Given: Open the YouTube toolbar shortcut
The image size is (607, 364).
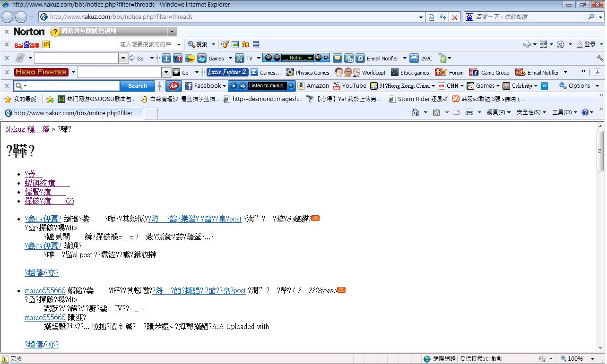Looking at the screenshot, I should pyautogui.click(x=349, y=86).
